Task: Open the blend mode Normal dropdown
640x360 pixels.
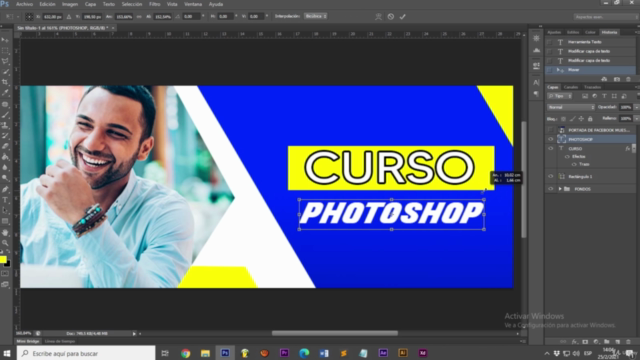Action: point(571,107)
